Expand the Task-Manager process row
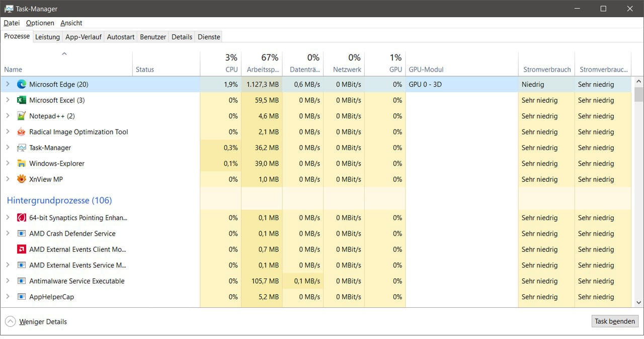The height and width of the screenshot is (339, 644). pos(8,148)
